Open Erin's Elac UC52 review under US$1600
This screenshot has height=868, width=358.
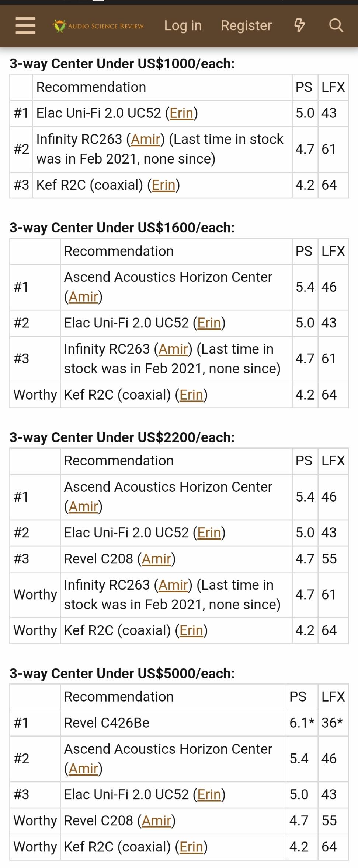(x=209, y=323)
